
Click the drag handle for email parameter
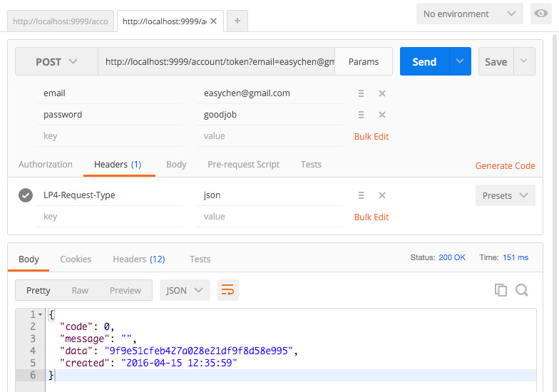[x=361, y=93]
